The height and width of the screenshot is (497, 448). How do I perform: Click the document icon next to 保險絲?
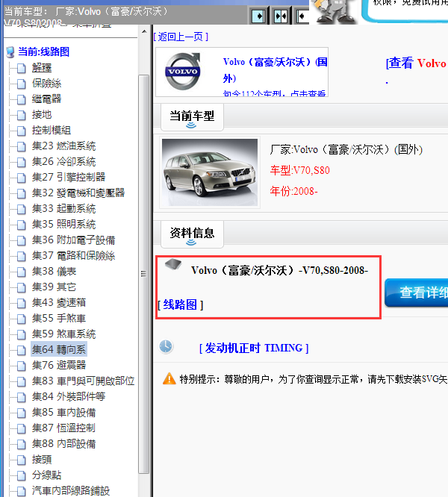coord(21,84)
